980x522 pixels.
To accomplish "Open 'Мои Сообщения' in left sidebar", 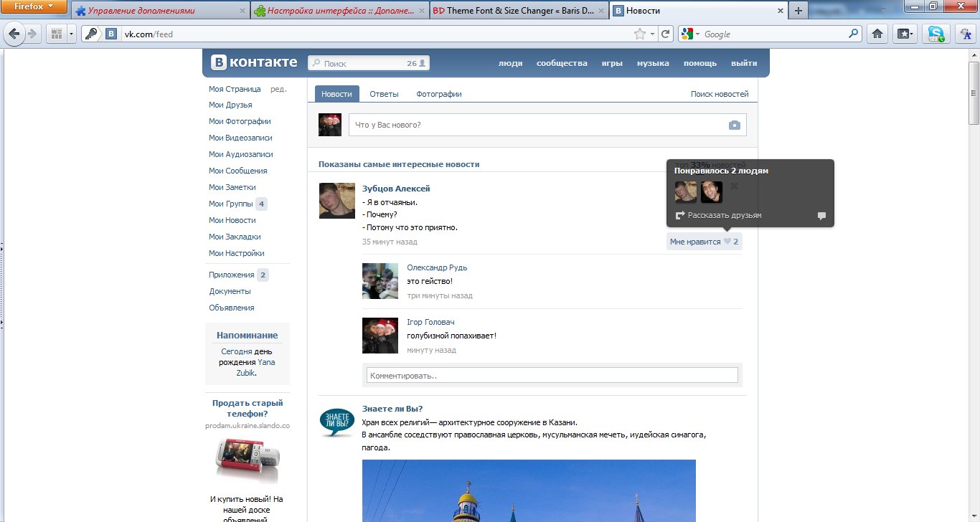I will 237,171.
